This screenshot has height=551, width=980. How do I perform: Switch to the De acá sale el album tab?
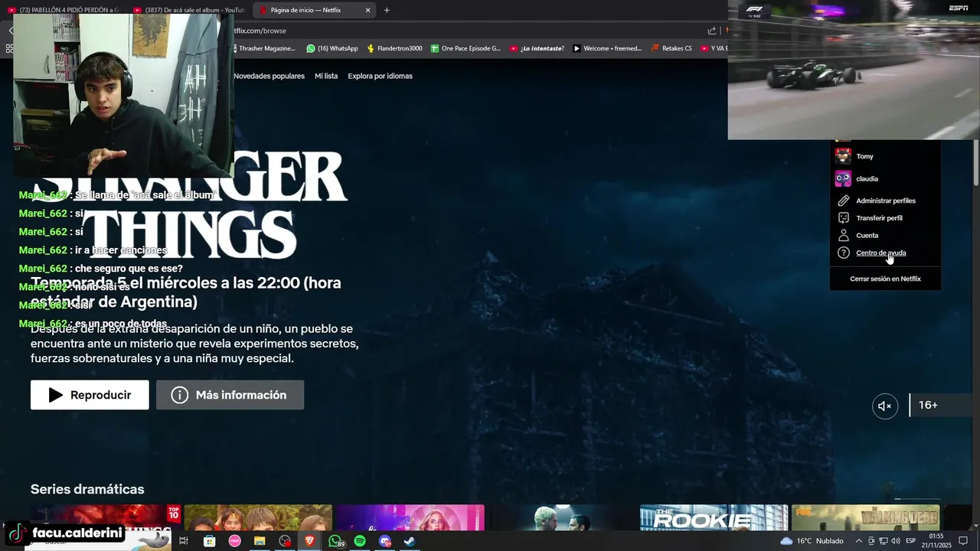pos(188,10)
